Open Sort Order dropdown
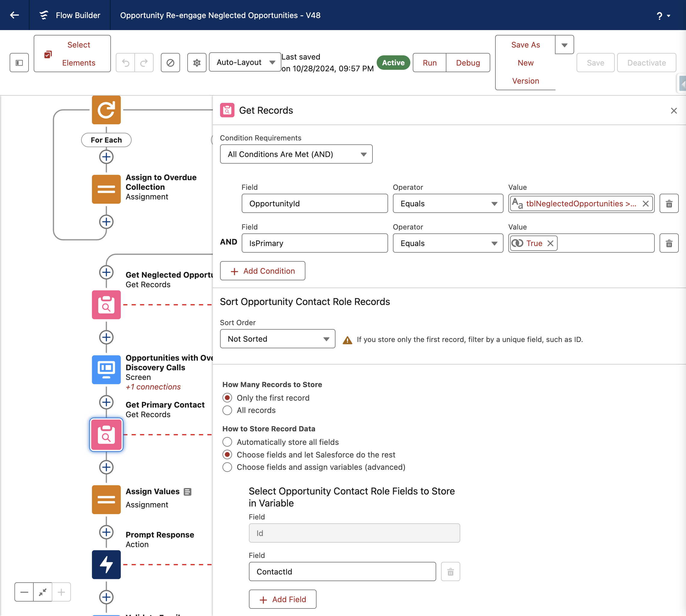This screenshot has width=686, height=616. pyautogui.click(x=277, y=339)
